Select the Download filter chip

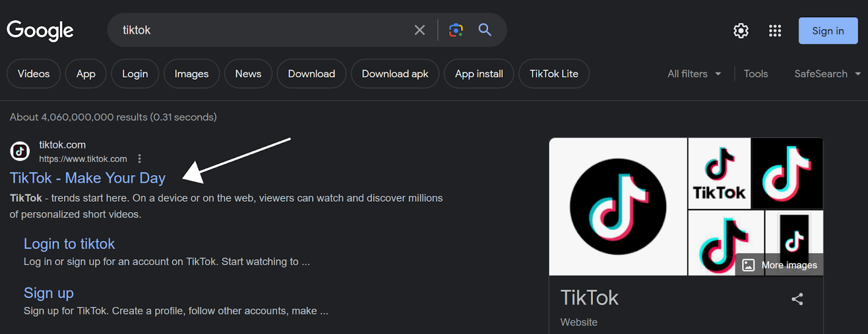(x=311, y=74)
